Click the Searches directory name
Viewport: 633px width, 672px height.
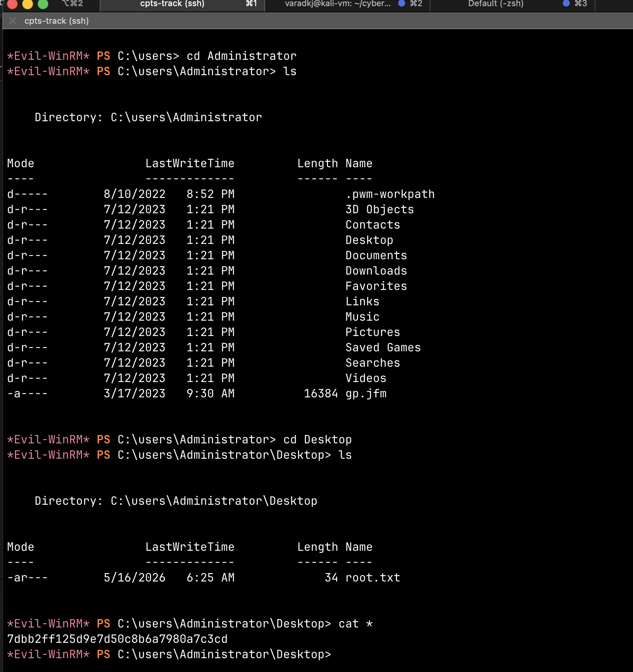(373, 363)
